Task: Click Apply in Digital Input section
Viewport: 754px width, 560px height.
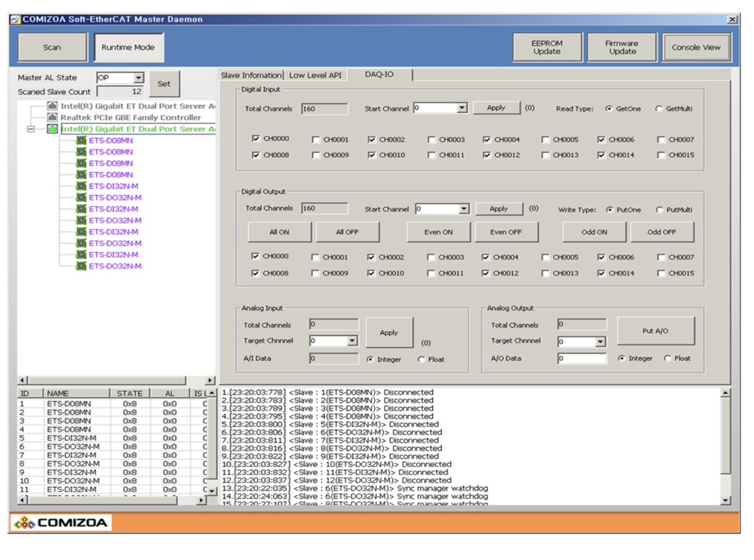Action: tap(496, 108)
